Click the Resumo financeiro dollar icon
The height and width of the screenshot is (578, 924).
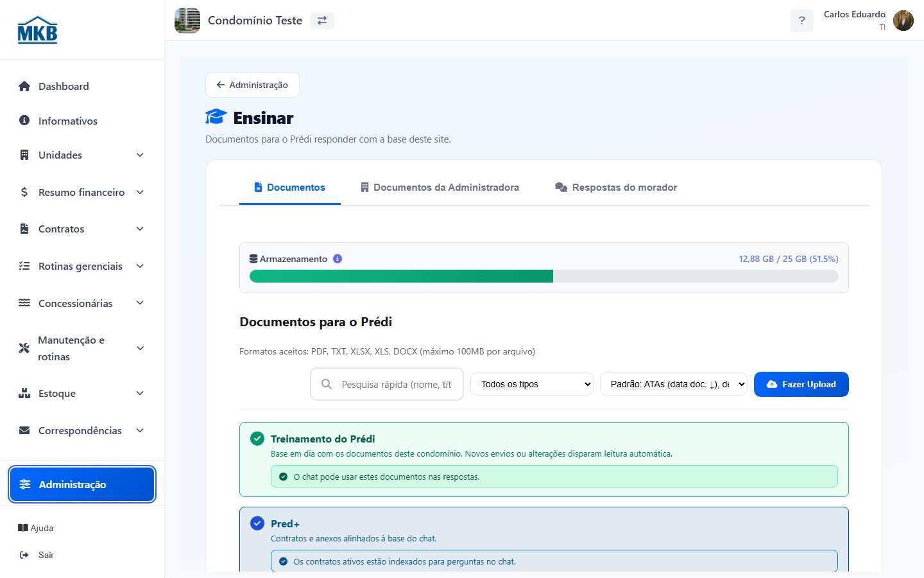coord(24,192)
